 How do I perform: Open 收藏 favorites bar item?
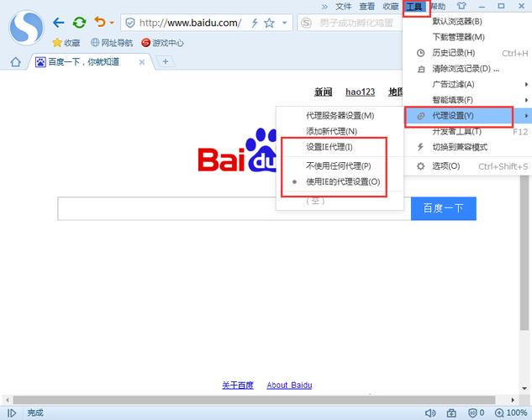66,43
